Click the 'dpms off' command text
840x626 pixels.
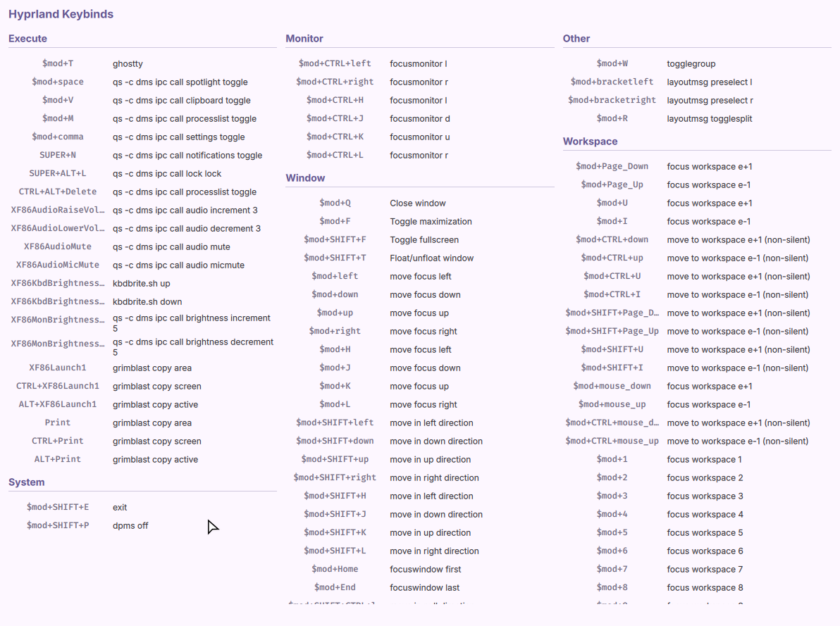pos(130,526)
